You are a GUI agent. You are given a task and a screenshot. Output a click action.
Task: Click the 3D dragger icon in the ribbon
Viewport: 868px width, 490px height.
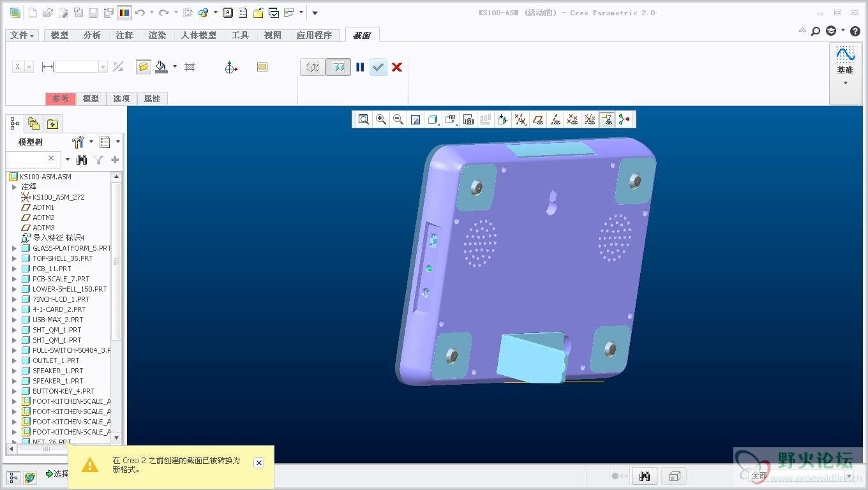231,67
